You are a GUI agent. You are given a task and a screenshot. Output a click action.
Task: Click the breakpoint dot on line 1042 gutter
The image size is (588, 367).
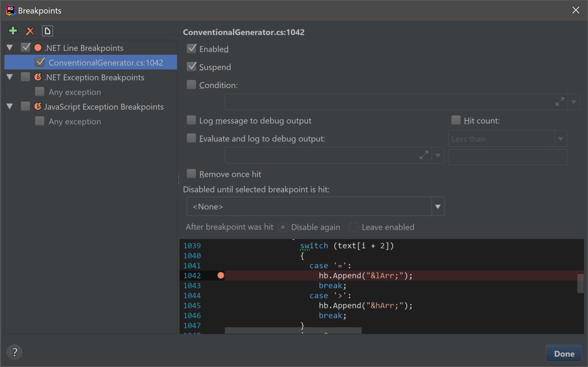(x=220, y=276)
